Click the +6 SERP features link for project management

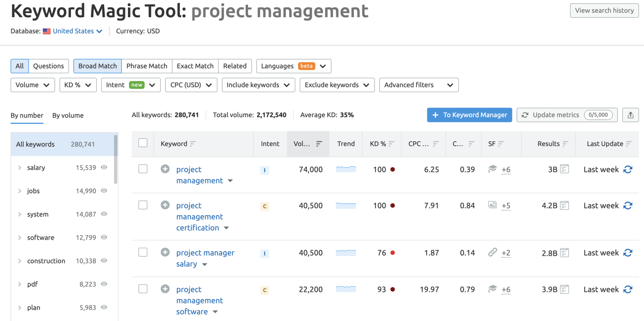tap(506, 170)
